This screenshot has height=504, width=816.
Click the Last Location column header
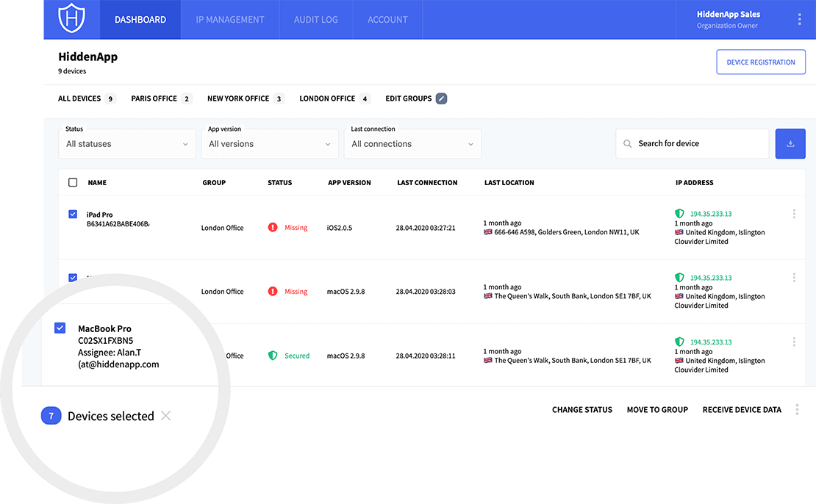(x=509, y=182)
